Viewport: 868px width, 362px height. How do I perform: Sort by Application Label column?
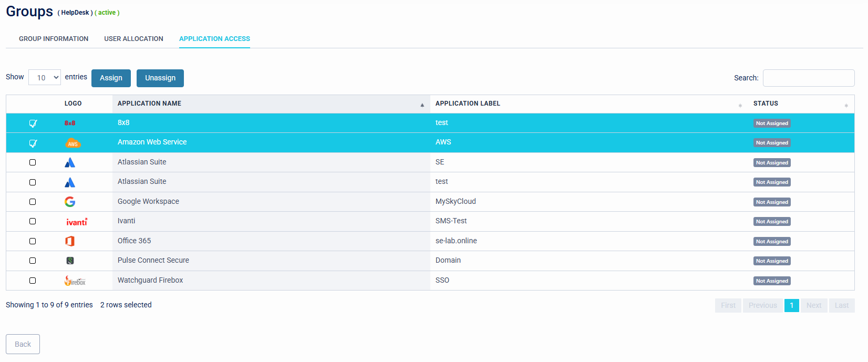click(589, 104)
